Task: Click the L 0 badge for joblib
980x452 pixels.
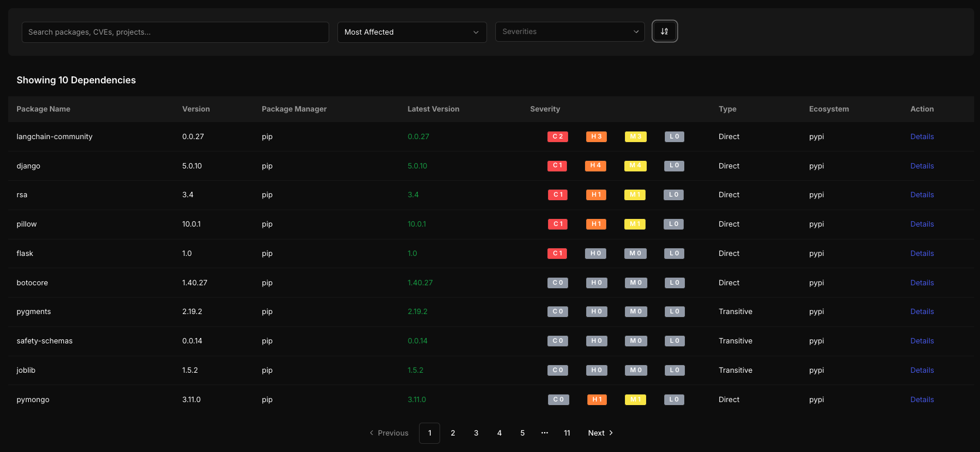Action: pos(674,370)
